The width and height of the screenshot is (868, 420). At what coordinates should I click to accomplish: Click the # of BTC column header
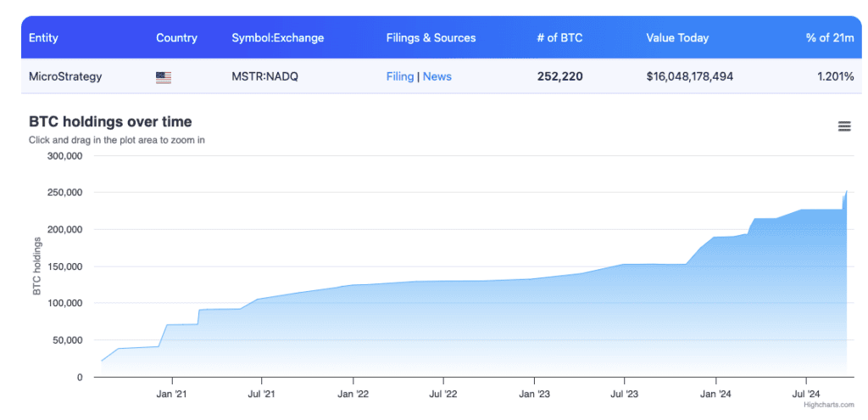click(x=559, y=38)
